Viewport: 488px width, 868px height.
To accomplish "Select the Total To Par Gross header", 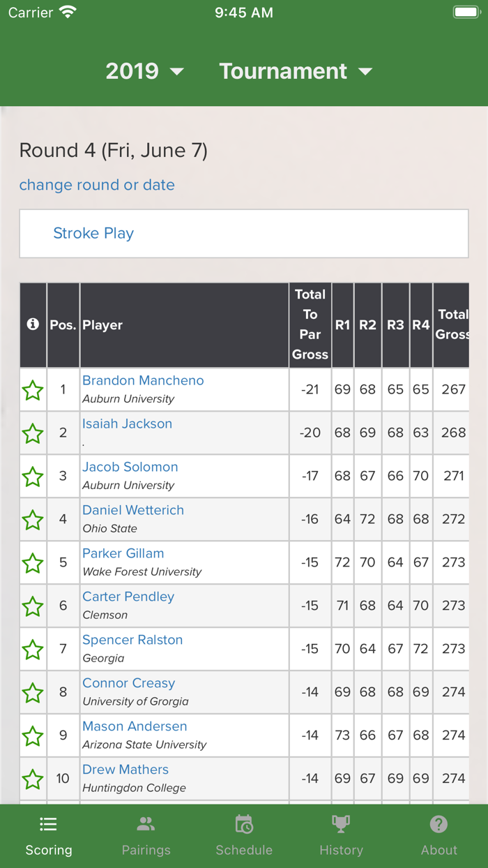I will (x=310, y=324).
